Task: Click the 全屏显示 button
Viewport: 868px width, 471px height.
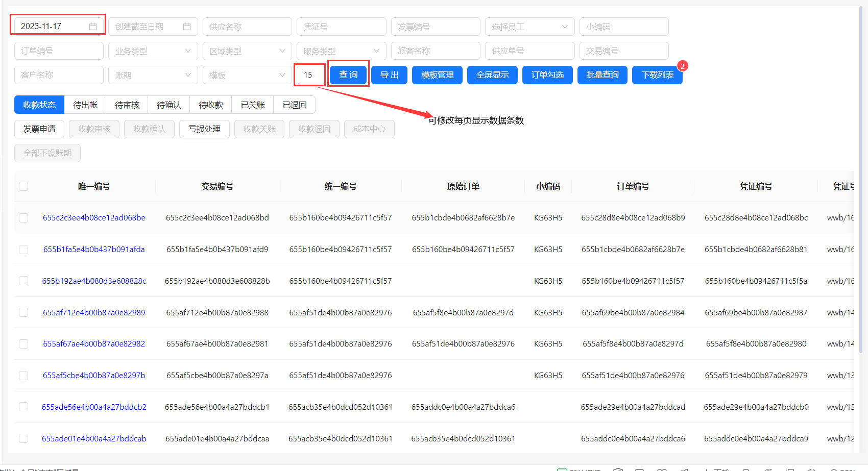Action: 492,75
